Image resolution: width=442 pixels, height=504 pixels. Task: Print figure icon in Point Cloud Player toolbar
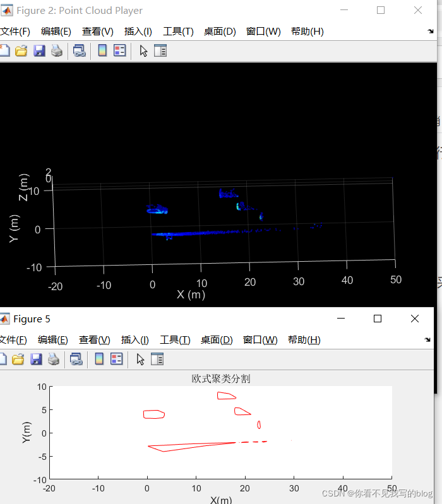click(x=57, y=51)
